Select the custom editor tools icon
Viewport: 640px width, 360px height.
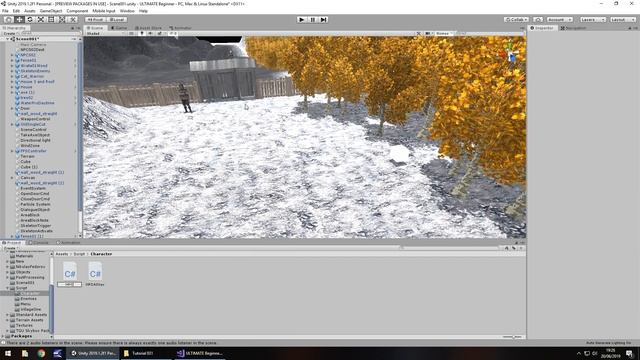tap(72, 20)
